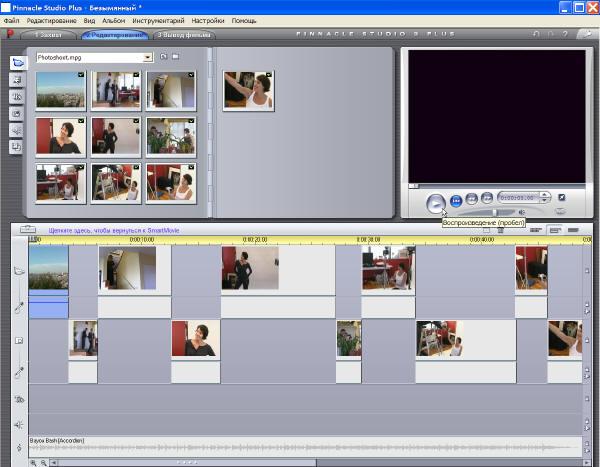The height and width of the screenshot is (467, 600).
Task: Expand the Photoshoot.mpg file dropdown
Action: (x=147, y=57)
